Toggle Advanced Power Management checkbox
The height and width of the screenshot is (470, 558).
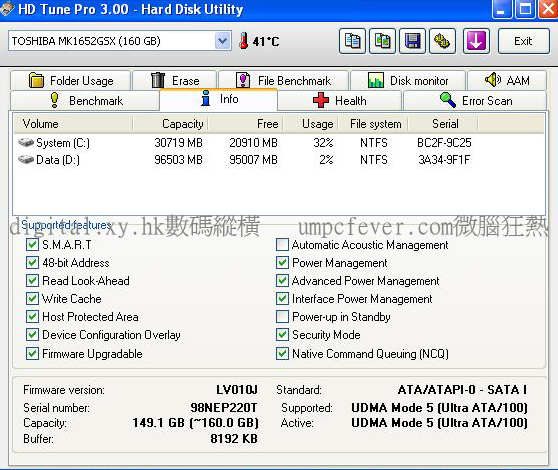click(x=283, y=281)
